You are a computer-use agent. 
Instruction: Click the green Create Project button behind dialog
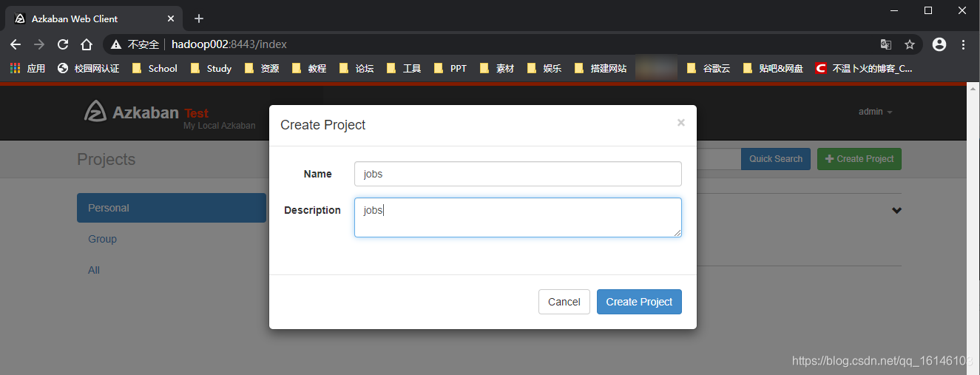pyautogui.click(x=859, y=159)
